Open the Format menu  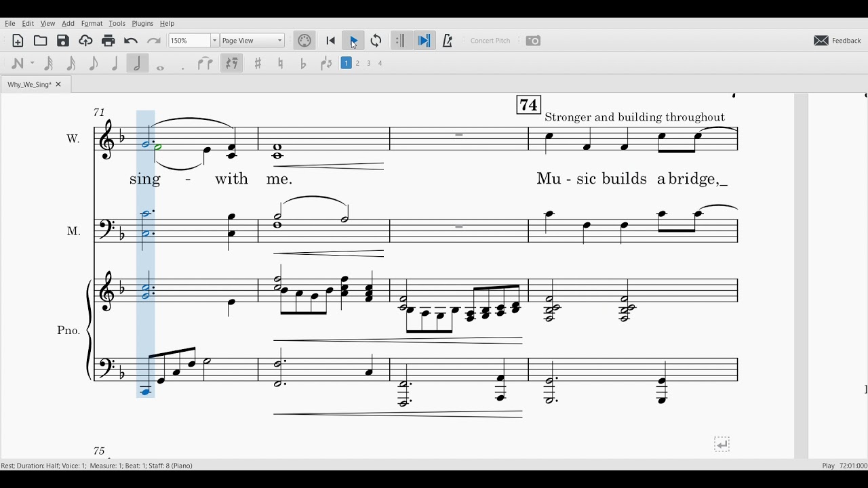tap(92, 24)
